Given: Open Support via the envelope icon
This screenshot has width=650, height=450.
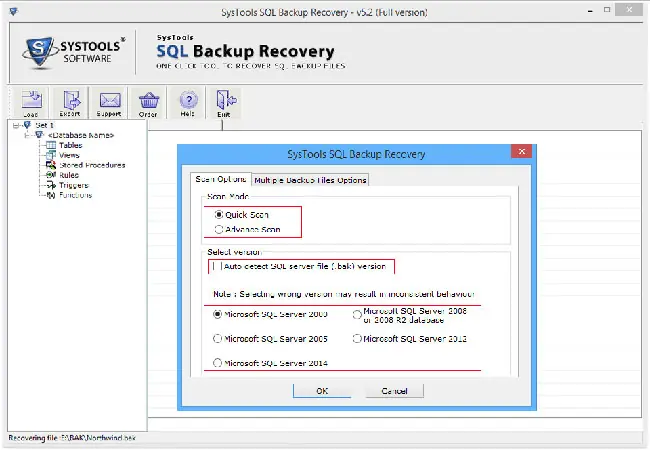Looking at the screenshot, I should (x=109, y=100).
